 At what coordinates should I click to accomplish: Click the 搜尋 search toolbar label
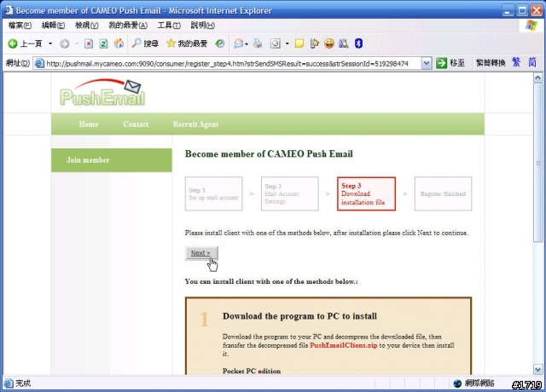click(x=151, y=43)
